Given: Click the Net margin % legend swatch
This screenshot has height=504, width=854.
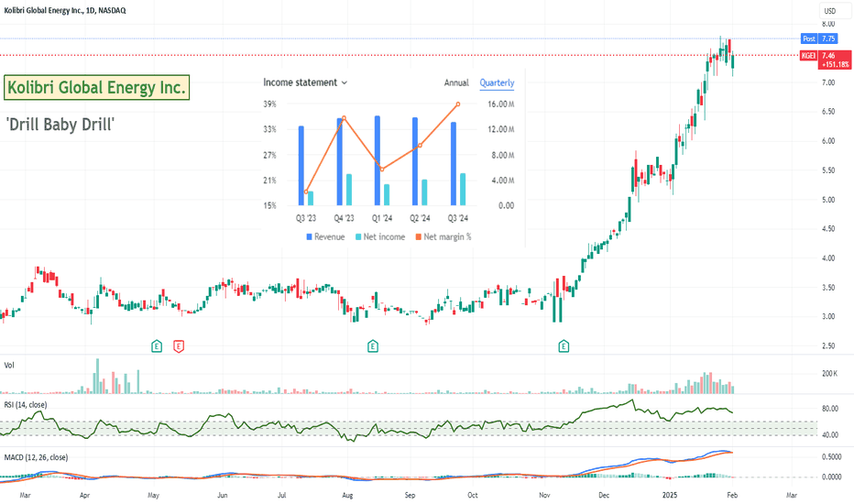Looking at the screenshot, I should pyautogui.click(x=418, y=237).
